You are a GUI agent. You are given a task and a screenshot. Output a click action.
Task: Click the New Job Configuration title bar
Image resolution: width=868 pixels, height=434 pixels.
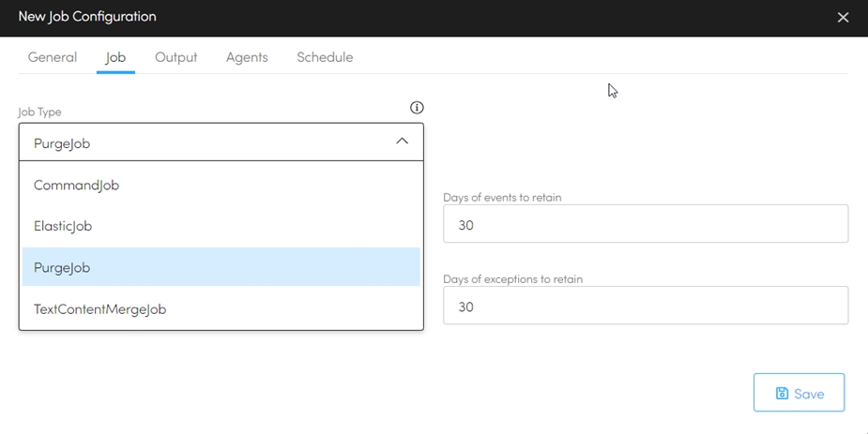[x=375, y=17]
